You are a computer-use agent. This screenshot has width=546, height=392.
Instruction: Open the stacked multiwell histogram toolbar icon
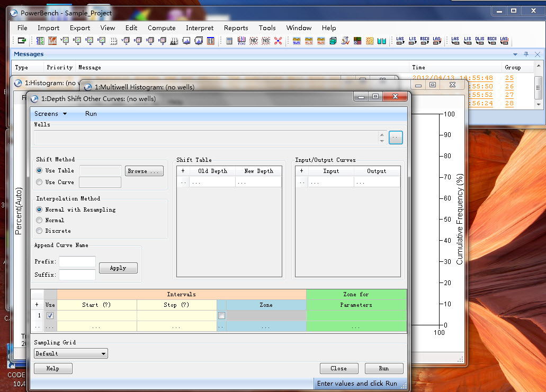199,41
